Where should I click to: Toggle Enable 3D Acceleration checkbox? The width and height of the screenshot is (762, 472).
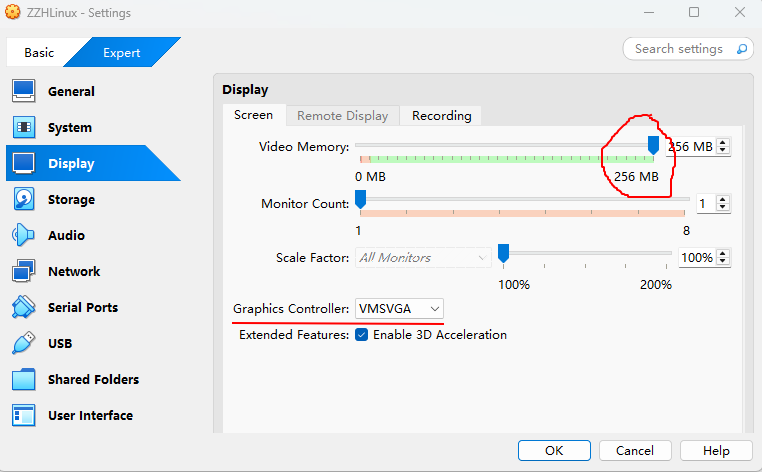coord(361,335)
